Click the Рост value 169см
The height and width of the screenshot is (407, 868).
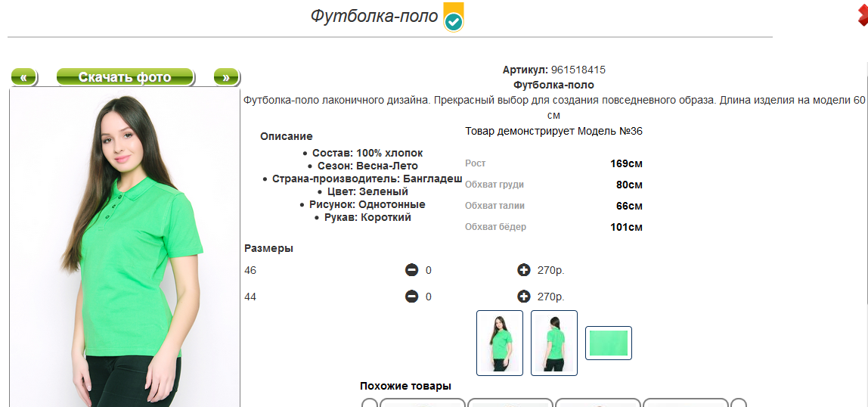(626, 164)
